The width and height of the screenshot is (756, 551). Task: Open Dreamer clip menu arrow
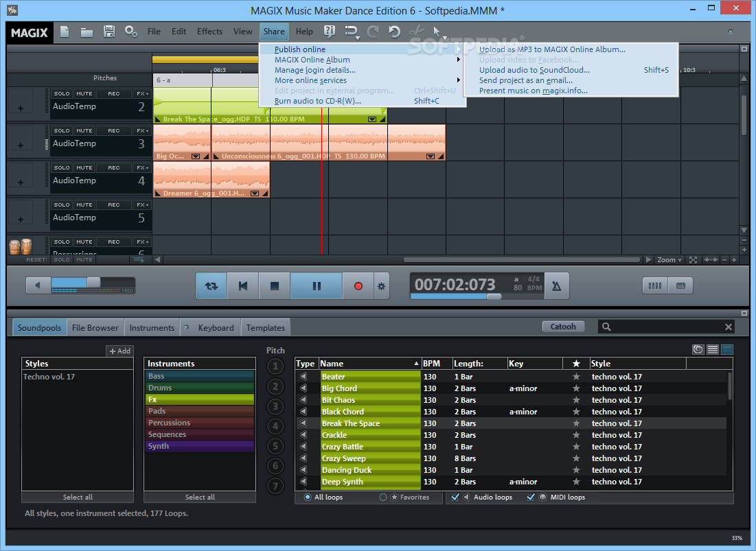coord(255,193)
